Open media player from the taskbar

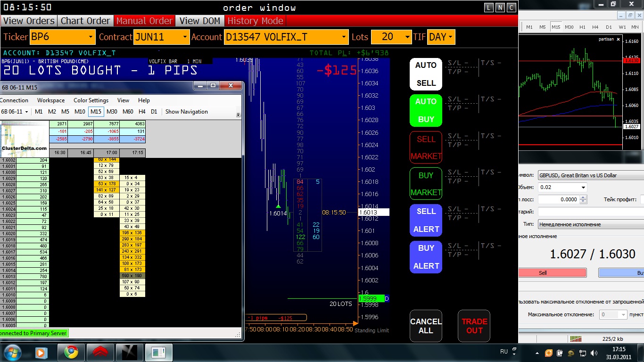(x=41, y=353)
